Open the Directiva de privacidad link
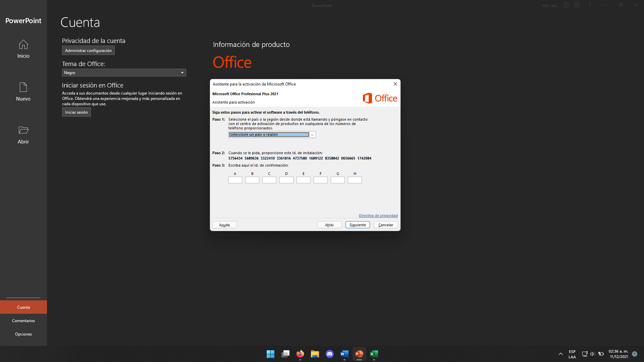Screen dimensions: 644x362 point(378,216)
